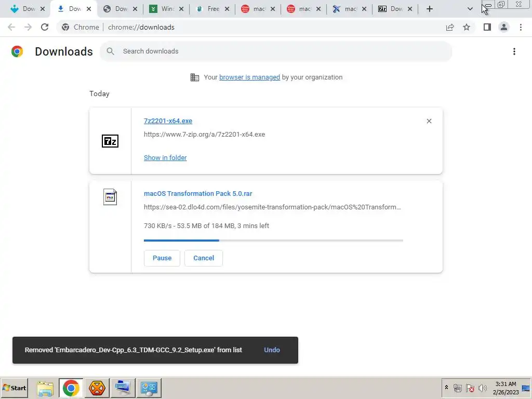532x399 pixels.
Task: Show hidden system tray icons
Action: point(446,388)
